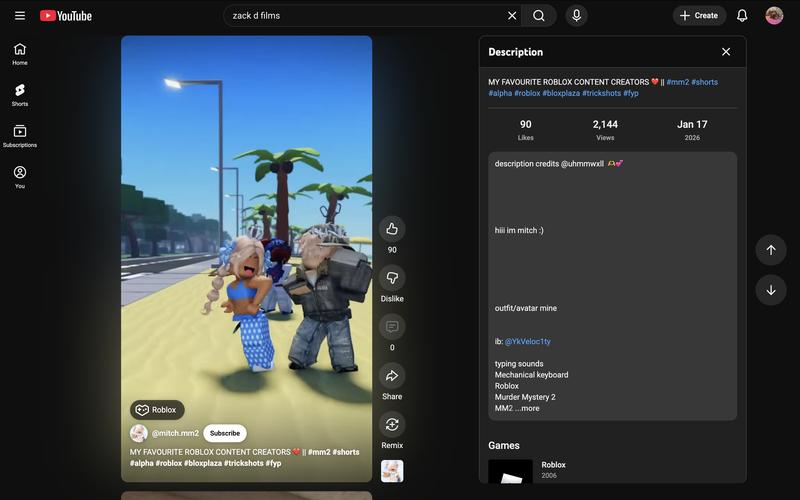Click the #mm2 hashtag in the video caption
Image resolution: width=800 pixels, height=500 pixels.
click(x=319, y=452)
